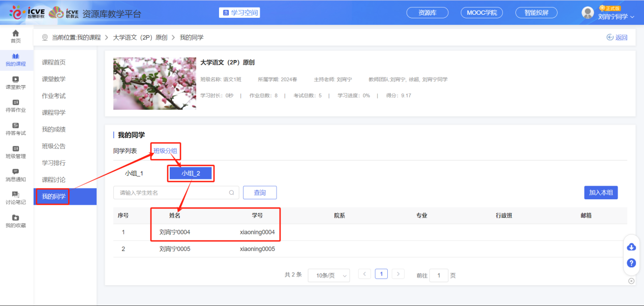Click the Home (首页) sidebar icon

pyautogui.click(x=16, y=34)
